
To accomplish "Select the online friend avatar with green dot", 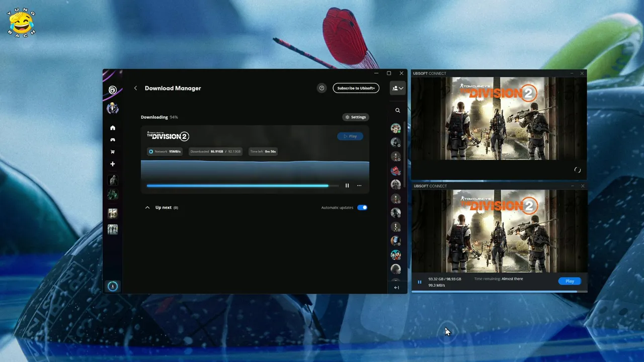I will tap(396, 128).
